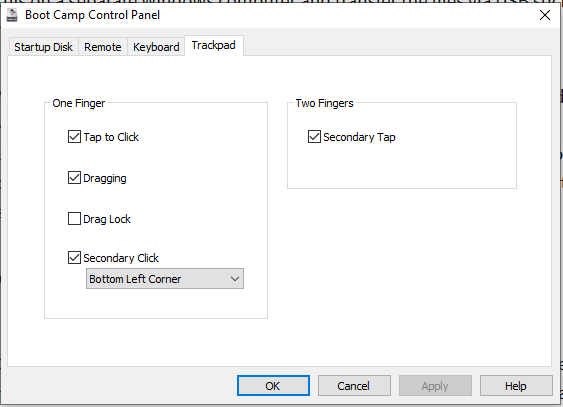Disable the Dragging checkbox
Viewport: 563px width, 407px height.
(x=74, y=178)
